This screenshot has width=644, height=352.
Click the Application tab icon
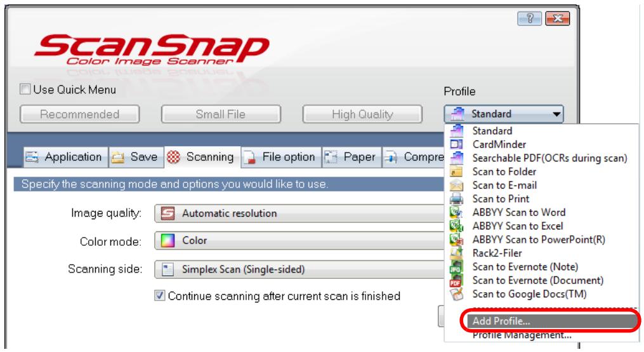point(32,157)
